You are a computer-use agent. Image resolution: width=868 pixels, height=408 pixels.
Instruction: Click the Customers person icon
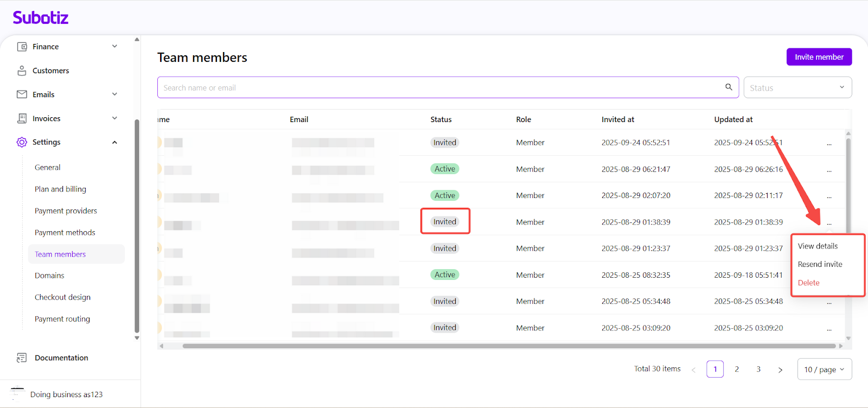coord(22,71)
